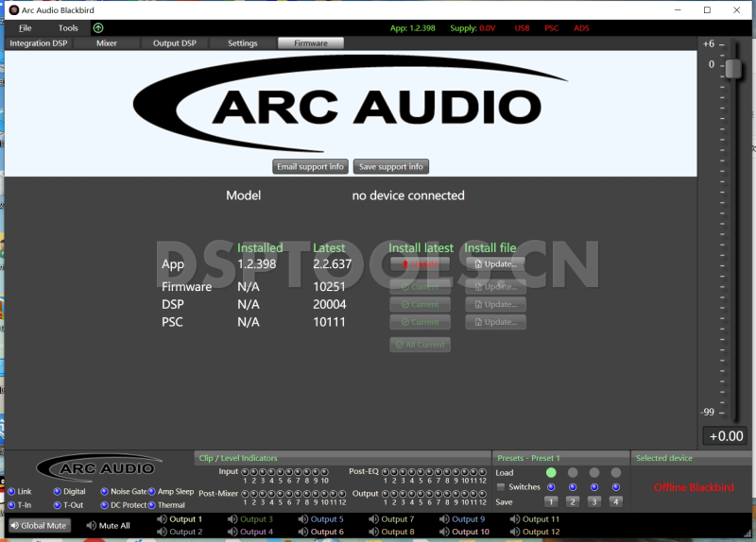
Task: Click the PSC Current button
Action: (x=420, y=322)
